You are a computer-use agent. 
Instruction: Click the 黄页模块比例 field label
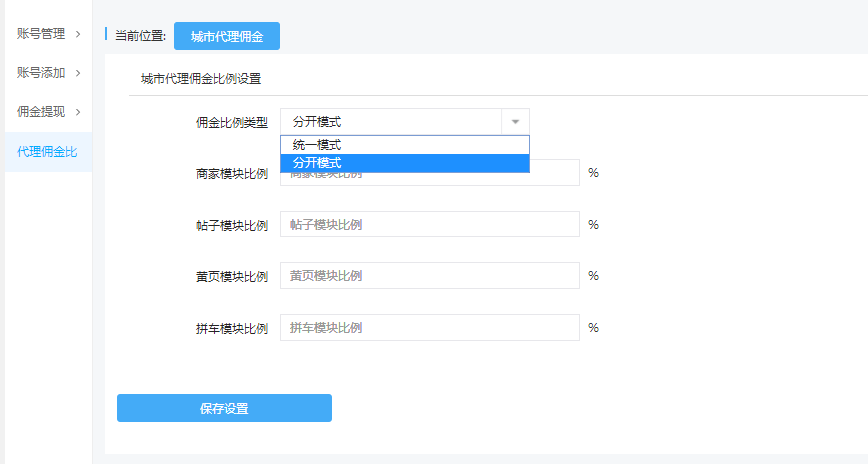(x=232, y=277)
